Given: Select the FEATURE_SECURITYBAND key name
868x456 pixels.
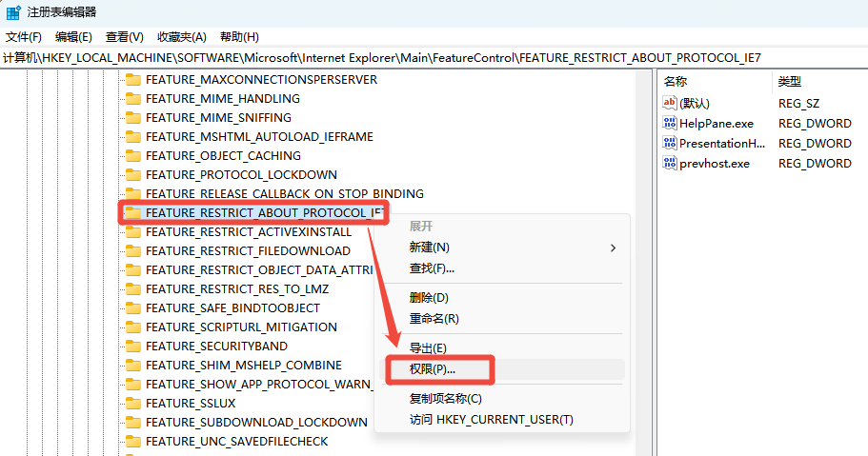Looking at the screenshot, I should [x=216, y=346].
